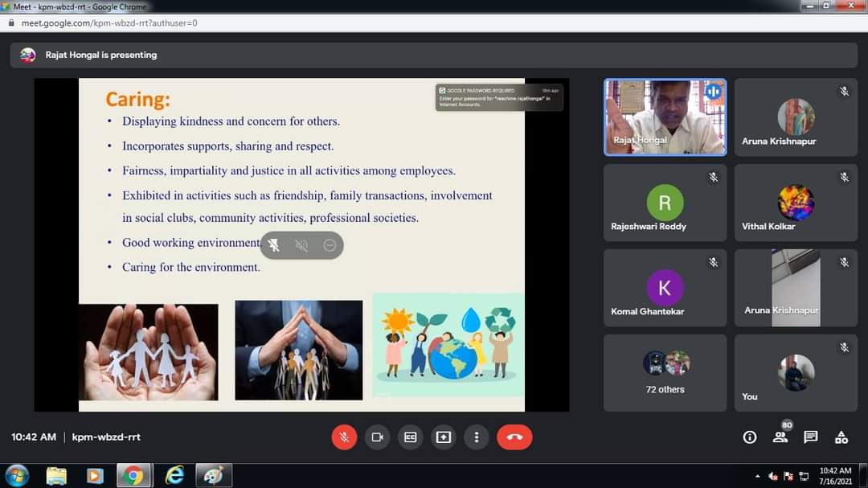Viewport: 868px width, 488px height.
Task: Select Rajat Hongal's video tile
Action: [665, 117]
